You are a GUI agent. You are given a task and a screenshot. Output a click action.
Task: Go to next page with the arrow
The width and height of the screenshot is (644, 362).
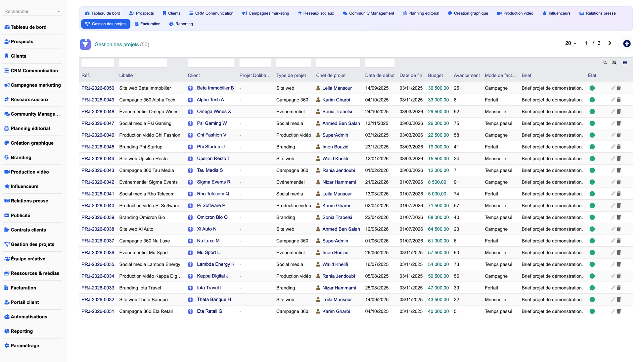[610, 43]
